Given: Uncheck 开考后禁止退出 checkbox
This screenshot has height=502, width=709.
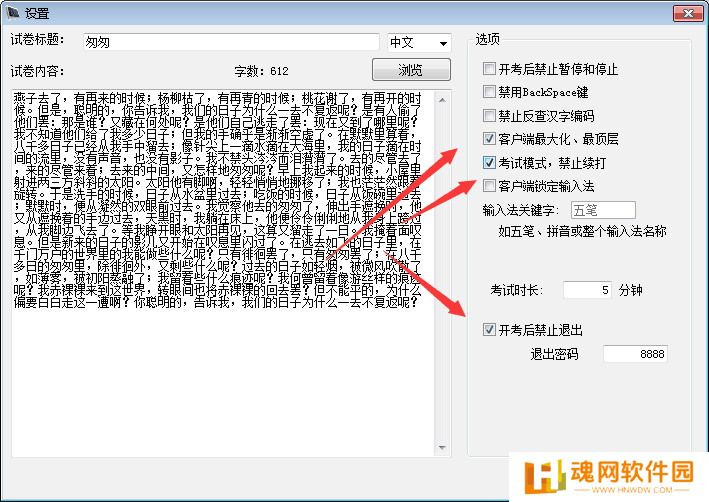Looking at the screenshot, I should click(x=489, y=329).
